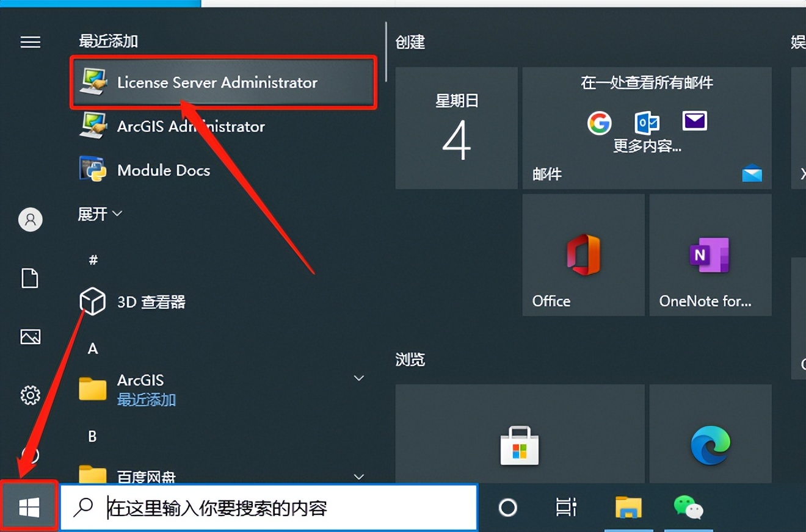Viewport: 806px width, 532px height.
Task: Open the hamburger menu in Start
Action: click(x=30, y=42)
